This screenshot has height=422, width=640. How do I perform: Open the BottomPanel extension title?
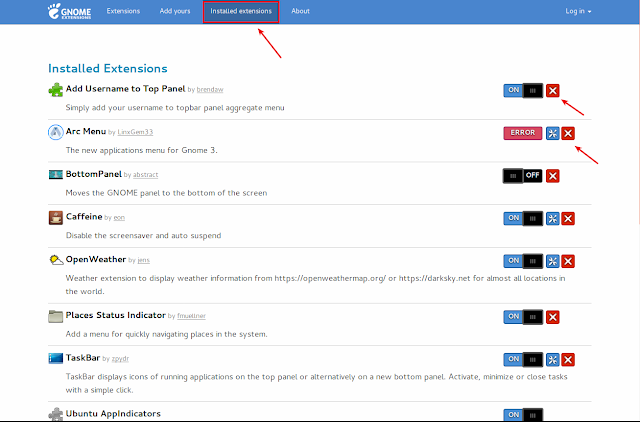[x=93, y=174]
